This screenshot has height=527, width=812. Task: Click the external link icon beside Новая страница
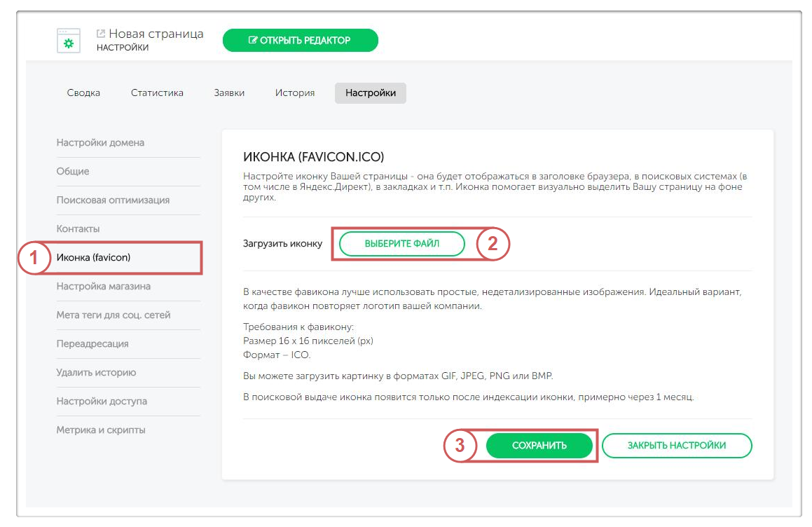(100, 34)
